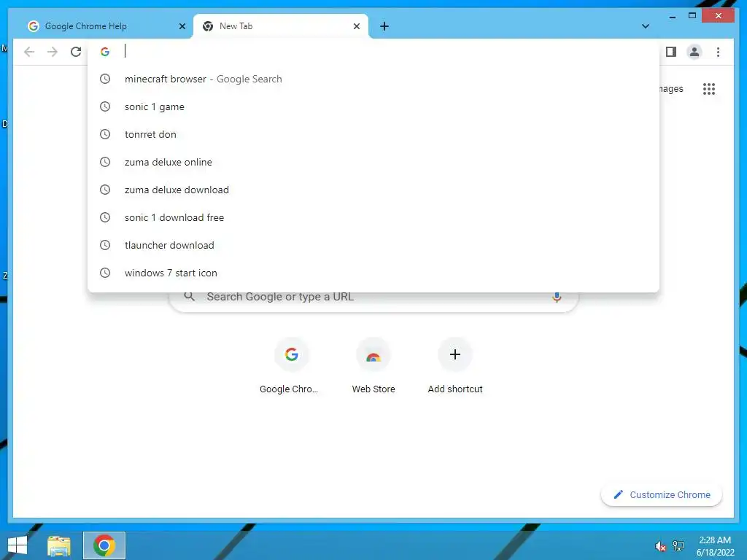Viewport: 747px width, 560px height.
Task: Reload the current page
Action: coord(76,52)
